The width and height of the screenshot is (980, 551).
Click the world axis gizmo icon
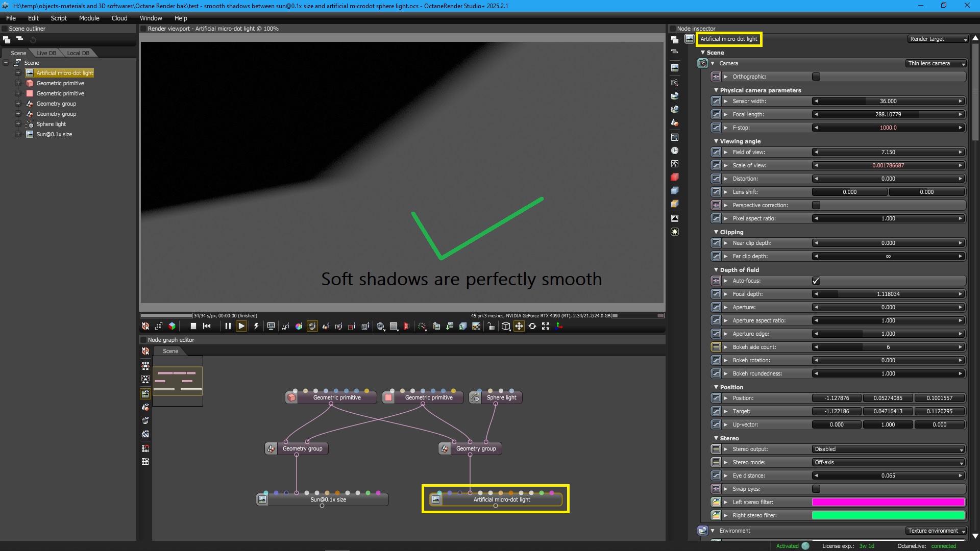coord(559,327)
